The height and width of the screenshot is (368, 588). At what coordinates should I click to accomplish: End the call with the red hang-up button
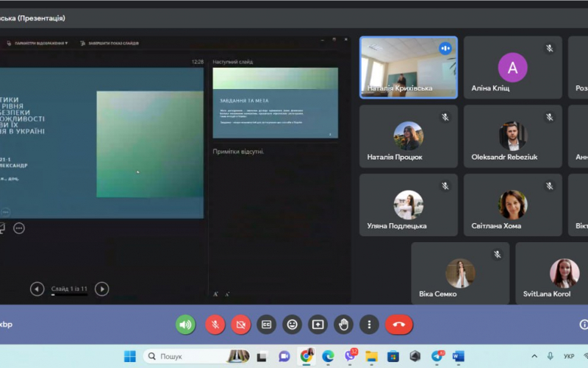399,325
